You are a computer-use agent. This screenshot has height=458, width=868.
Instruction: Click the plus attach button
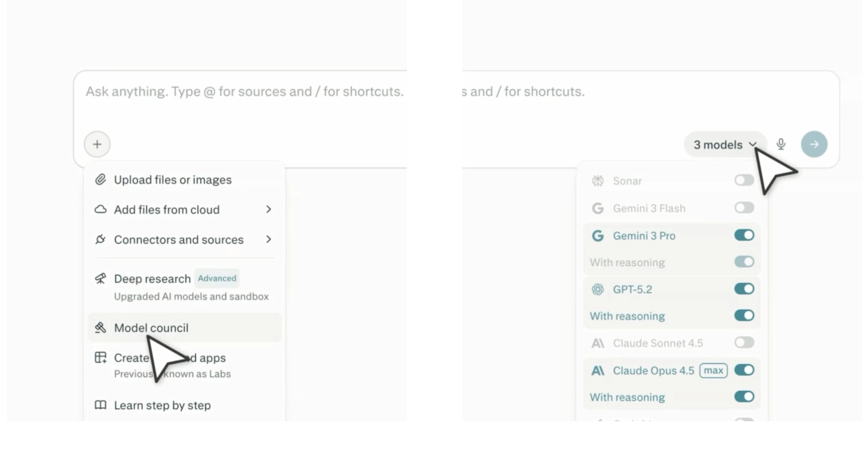(97, 145)
